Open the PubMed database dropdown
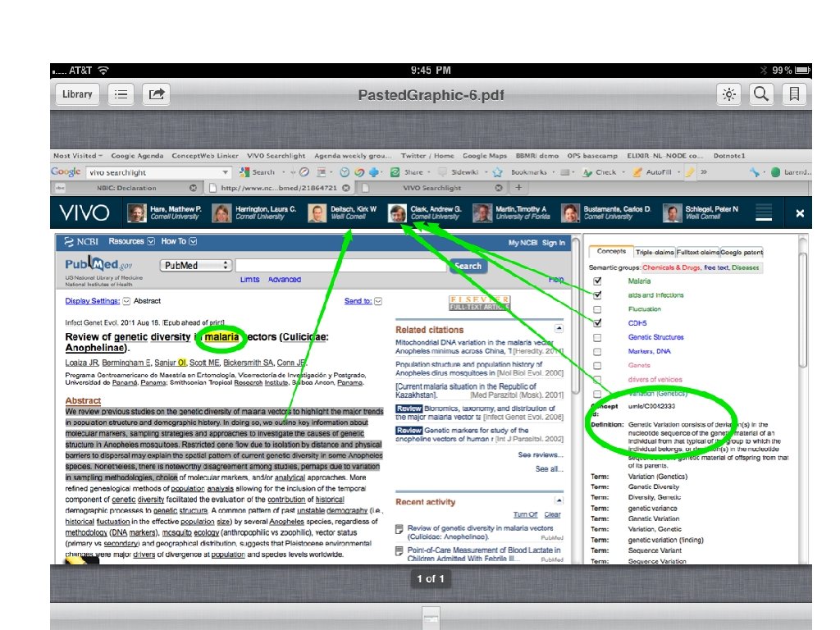Image resolution: width=840 pixels, height=630 pixels. click(x=195, y=265)
